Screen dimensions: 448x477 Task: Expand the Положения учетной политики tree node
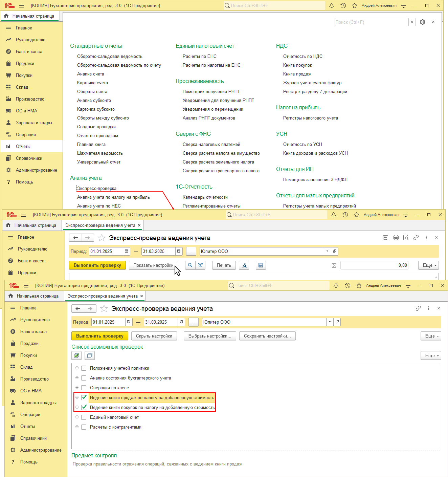(x=77, y=368)
